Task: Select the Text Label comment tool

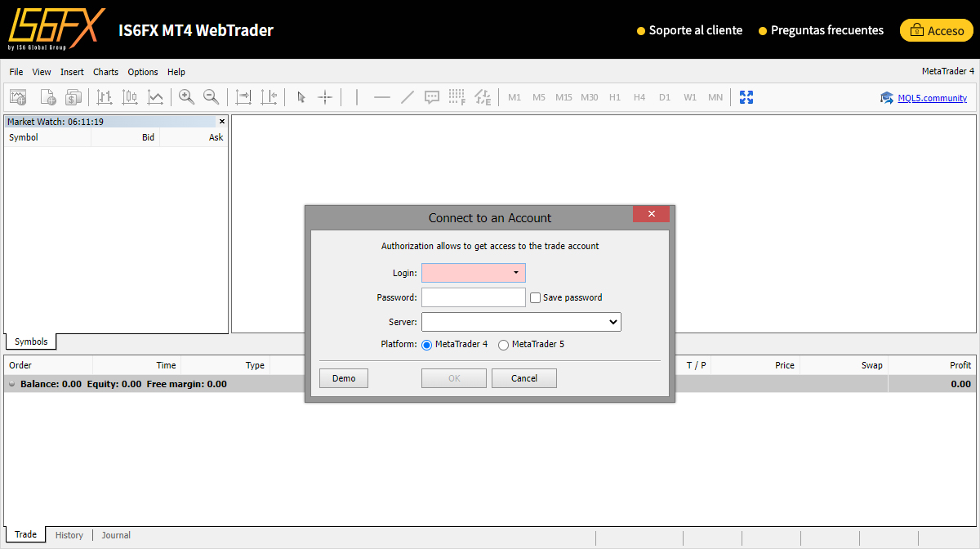Action: pyautogui.click(x=432, y=97)
